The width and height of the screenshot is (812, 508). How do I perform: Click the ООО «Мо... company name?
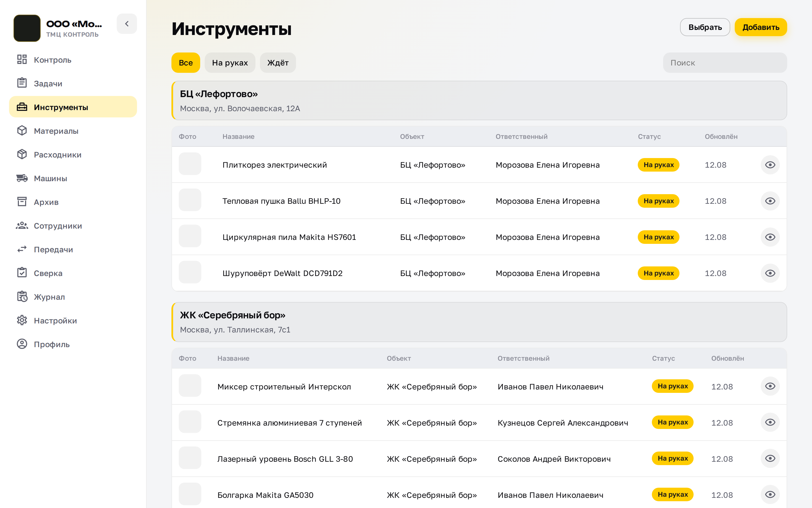click(74, 24)
